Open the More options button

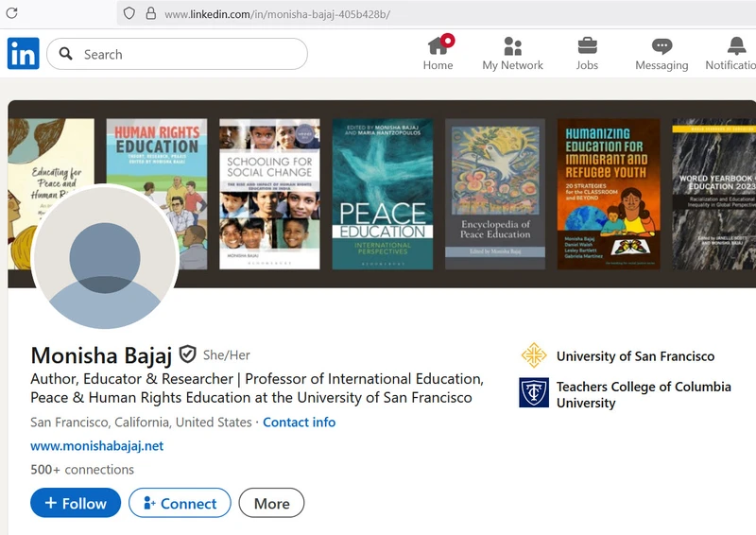tap(271, 503)
